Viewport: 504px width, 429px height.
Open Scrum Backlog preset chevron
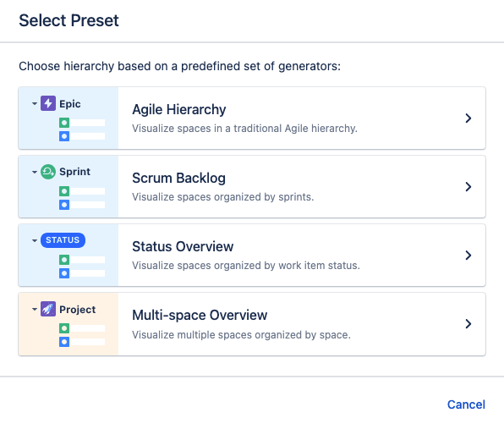point(468,187)
